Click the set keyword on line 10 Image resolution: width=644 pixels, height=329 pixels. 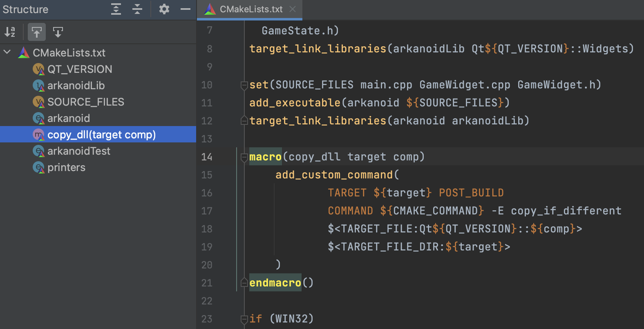pyautogui.click(x=259, y=85)
